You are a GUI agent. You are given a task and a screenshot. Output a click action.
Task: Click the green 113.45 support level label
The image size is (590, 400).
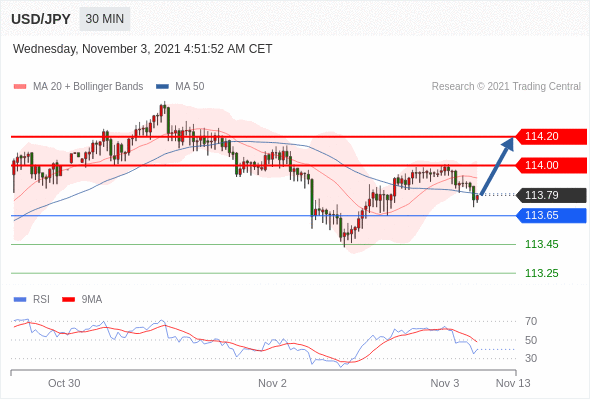(542, 245)
